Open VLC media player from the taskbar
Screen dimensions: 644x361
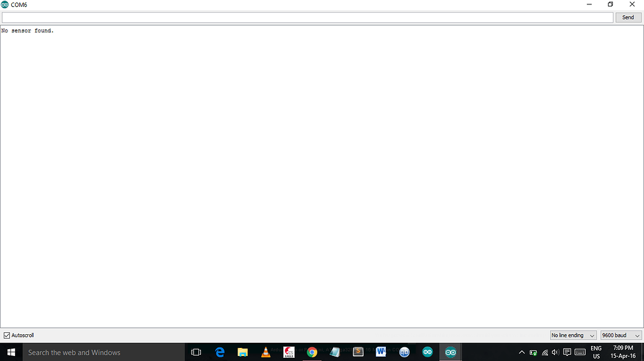click(x=265, y=352)
